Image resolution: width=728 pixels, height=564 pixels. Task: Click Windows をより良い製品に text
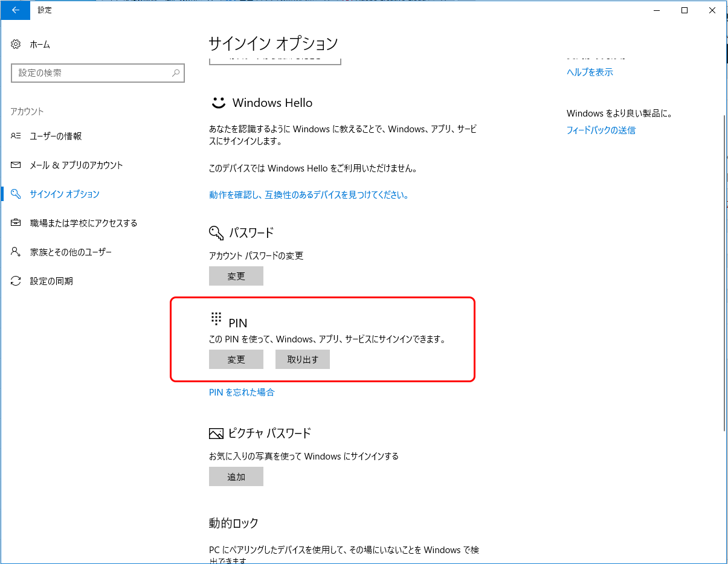point(620,113)
